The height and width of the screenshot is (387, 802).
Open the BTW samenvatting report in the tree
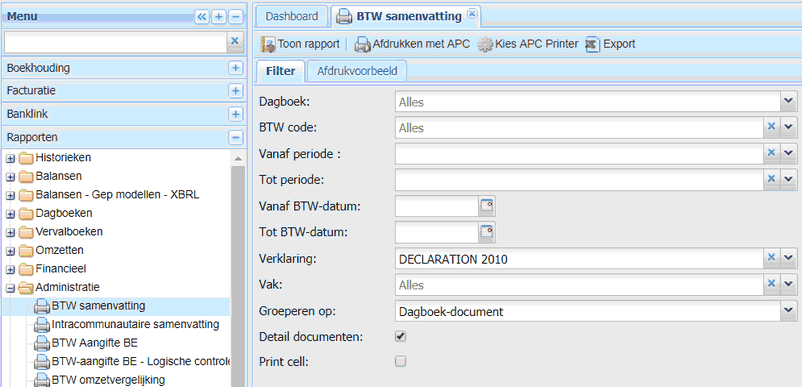[x=98, y=306]
